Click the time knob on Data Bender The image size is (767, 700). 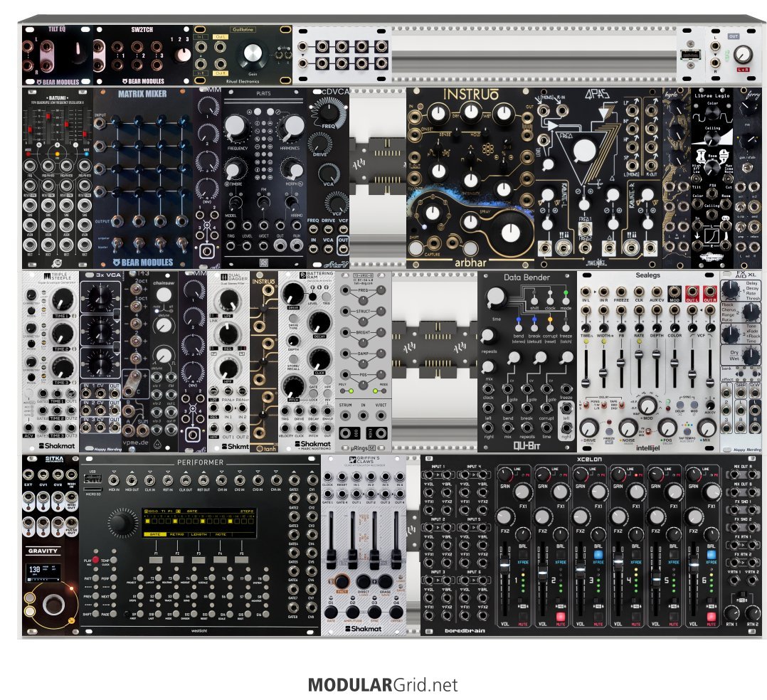click(x=495, y=297)
